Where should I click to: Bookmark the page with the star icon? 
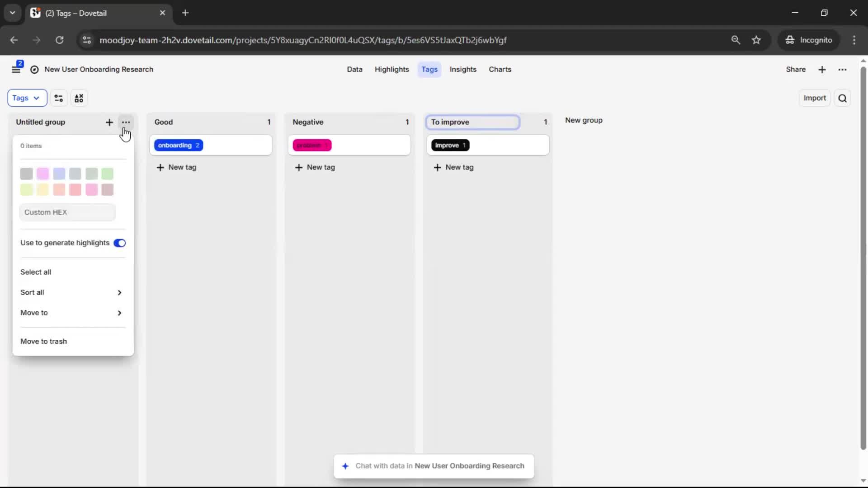(x=756, y=40)
